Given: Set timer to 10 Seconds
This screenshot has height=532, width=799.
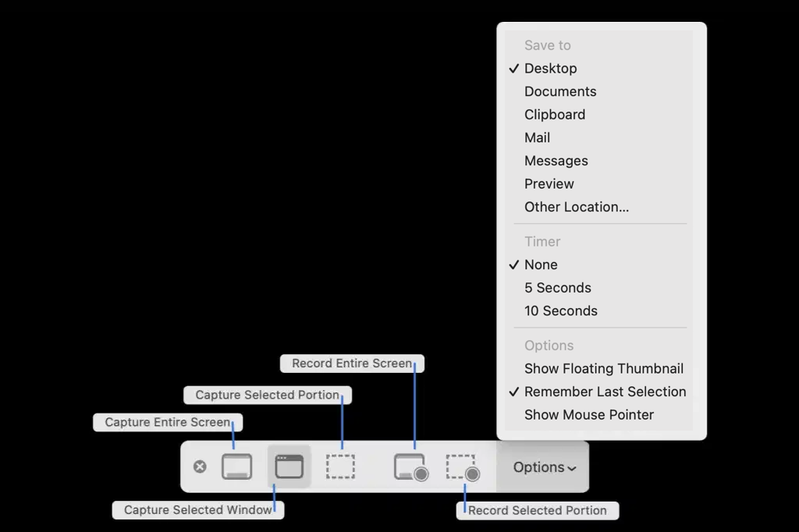Looking at the screenshot, I should point(561,310).
